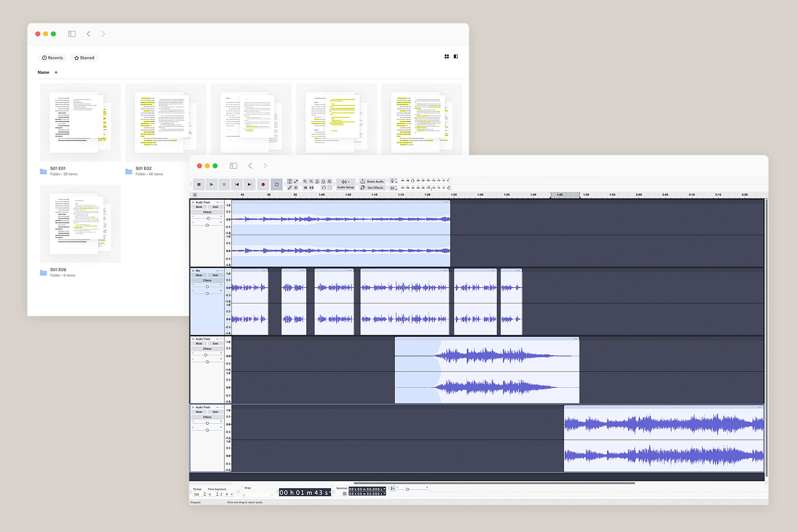Click the 1:45 marker on the timeline ruler
Viewport: 798px width, 532px height.
click(560, 195)
